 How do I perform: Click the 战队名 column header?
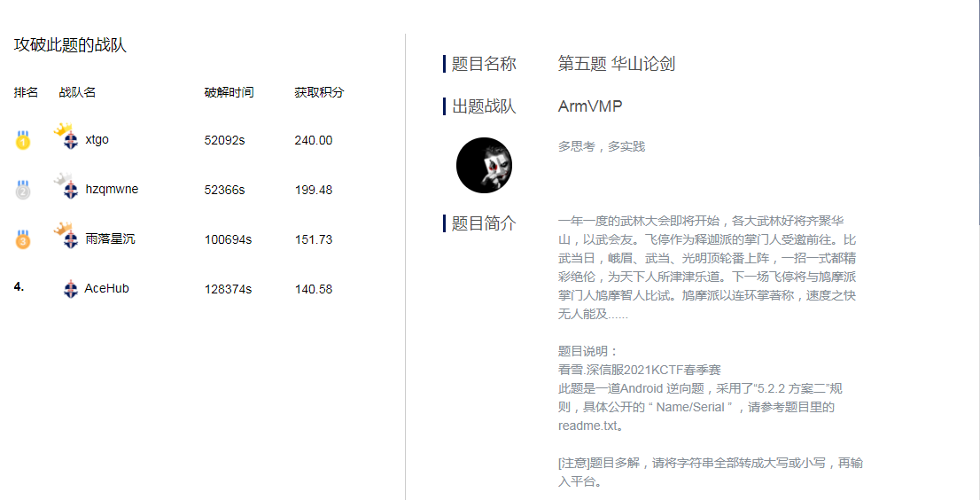(77, 92)
